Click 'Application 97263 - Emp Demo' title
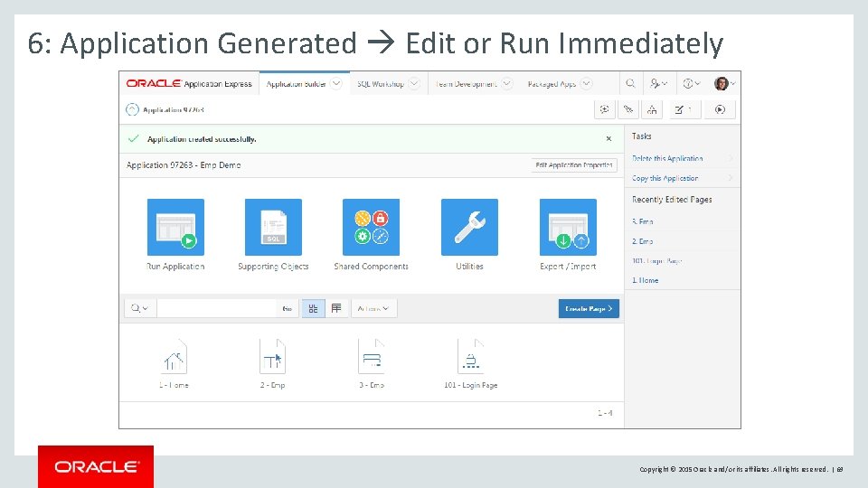 coord(184,164)
